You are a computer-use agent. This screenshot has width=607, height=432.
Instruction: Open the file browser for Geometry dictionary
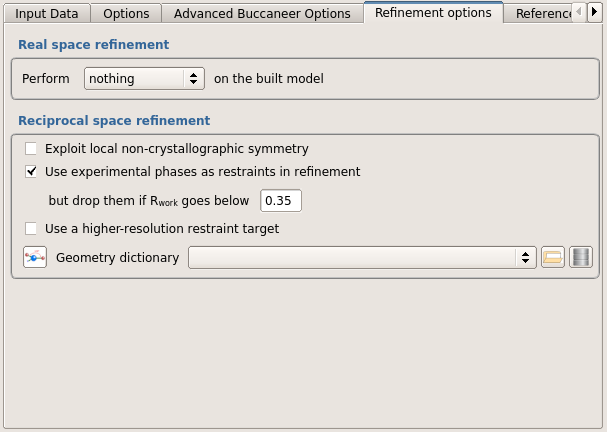(x=552, y=257)
